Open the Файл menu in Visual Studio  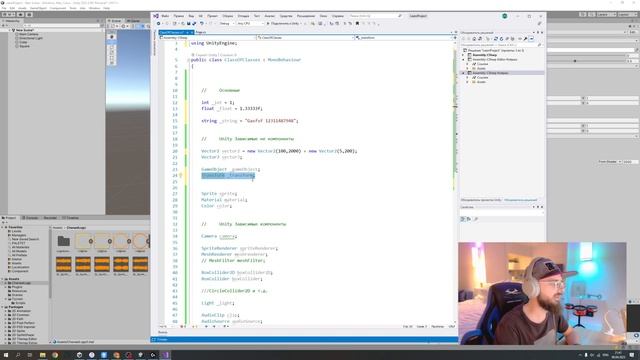165,16
